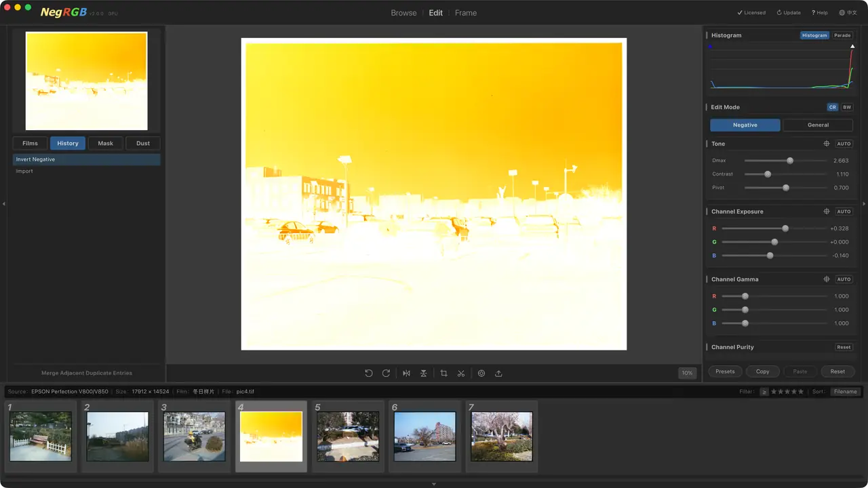Pick Tone sample point with crosshair icon

pyautogui.click(x=827, y=144)
